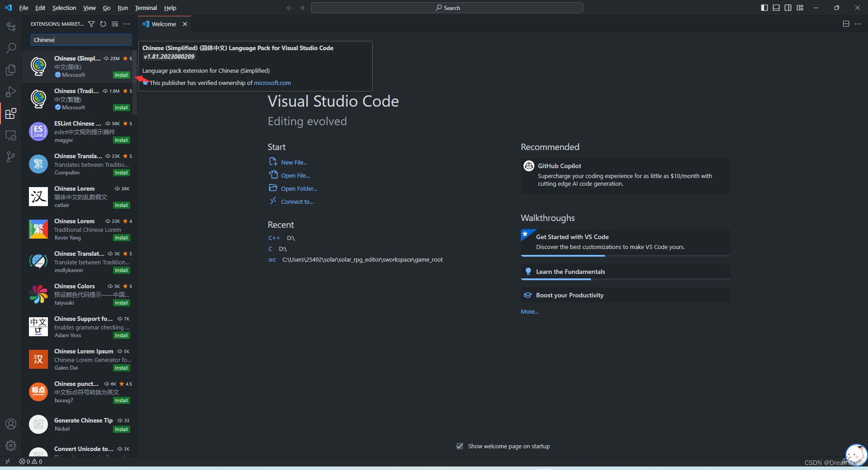Viewport: 868px width, 470px height.
Task: Select the Extensions view icon
Action: point(11,113)
